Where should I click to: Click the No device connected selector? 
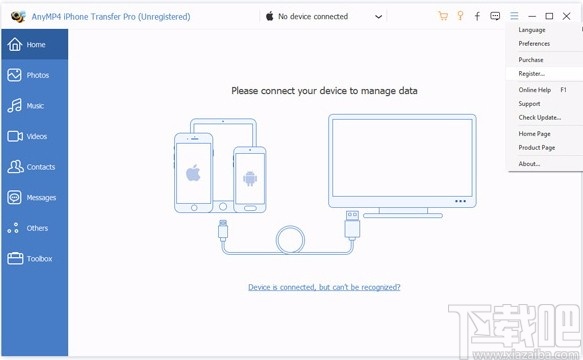tap(323, 16)
